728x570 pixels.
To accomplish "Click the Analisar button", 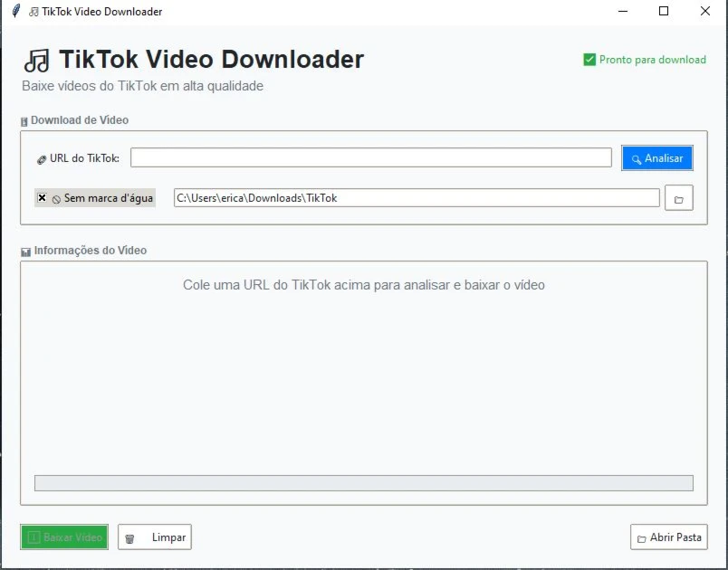I will [657, 158].
